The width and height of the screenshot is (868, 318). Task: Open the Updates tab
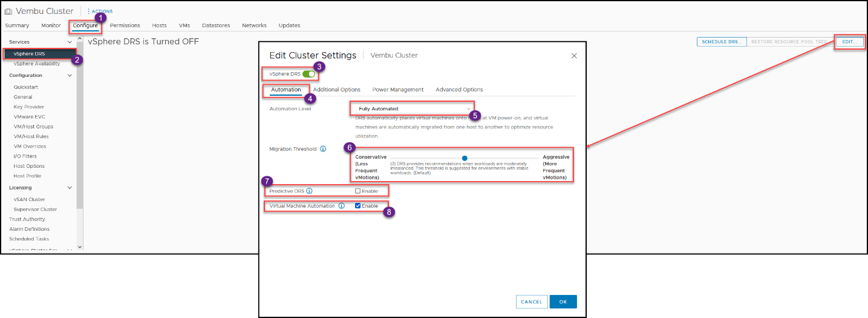click(x=289, y=25)
